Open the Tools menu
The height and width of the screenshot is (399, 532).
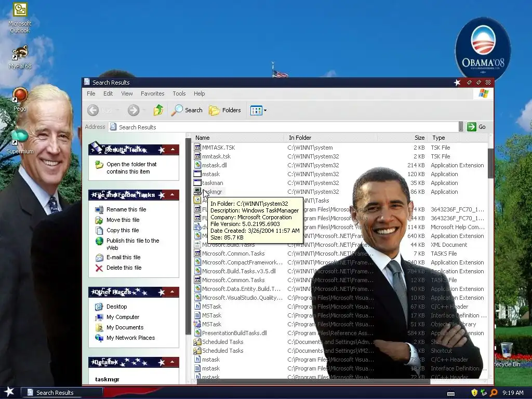[179, 94]
